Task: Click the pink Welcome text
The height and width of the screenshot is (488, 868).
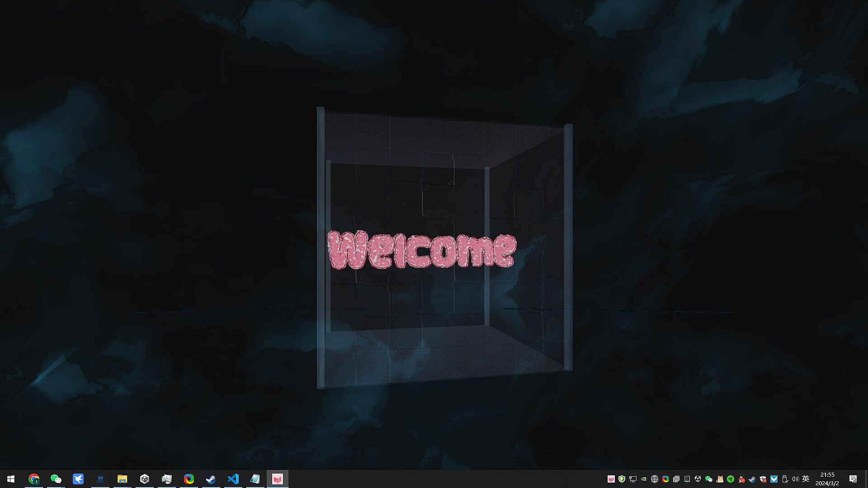Action: 421,250
